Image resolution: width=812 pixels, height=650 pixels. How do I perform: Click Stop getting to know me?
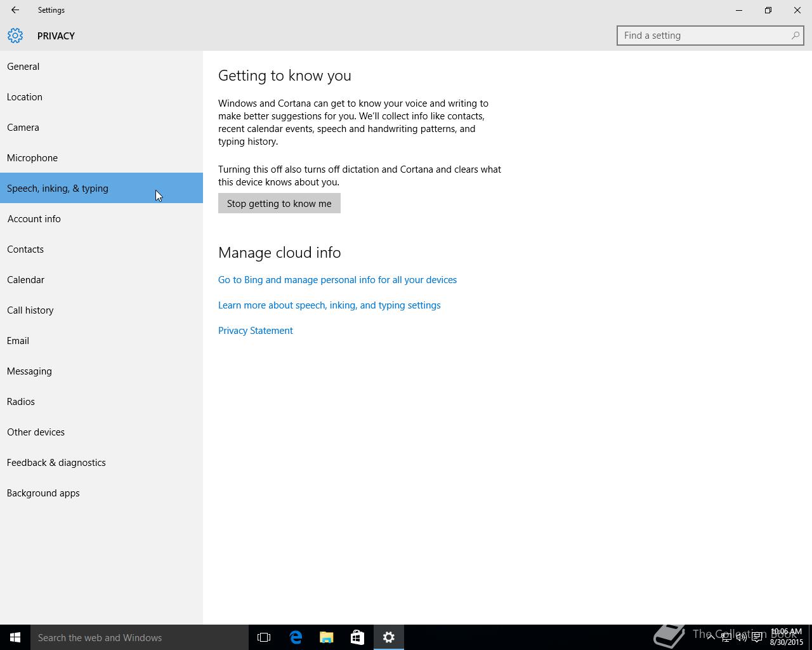(279, 203)
